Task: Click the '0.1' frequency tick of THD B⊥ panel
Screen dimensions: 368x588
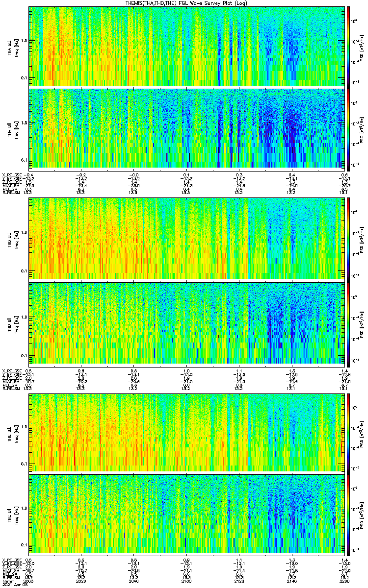Action: [x=24, y=270]
